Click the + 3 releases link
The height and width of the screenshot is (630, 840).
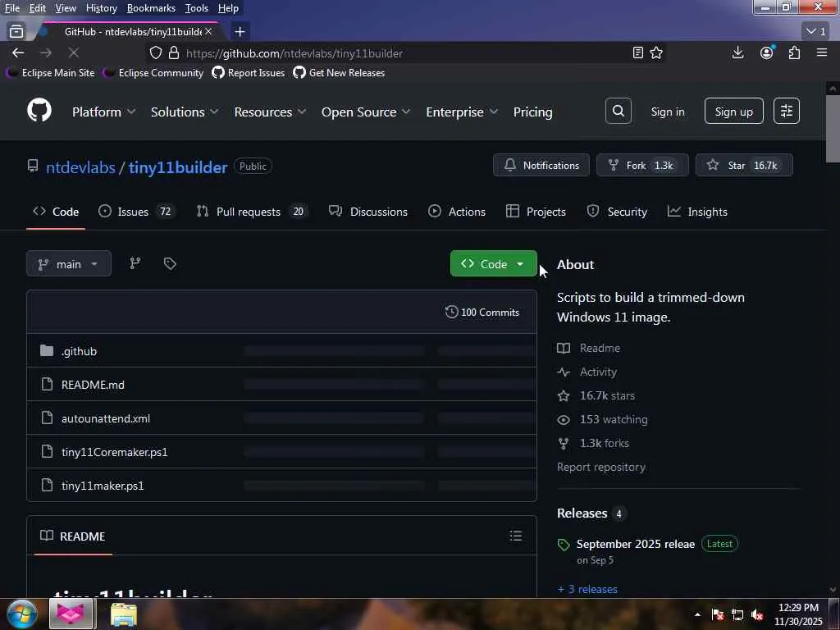click(587, 589)
